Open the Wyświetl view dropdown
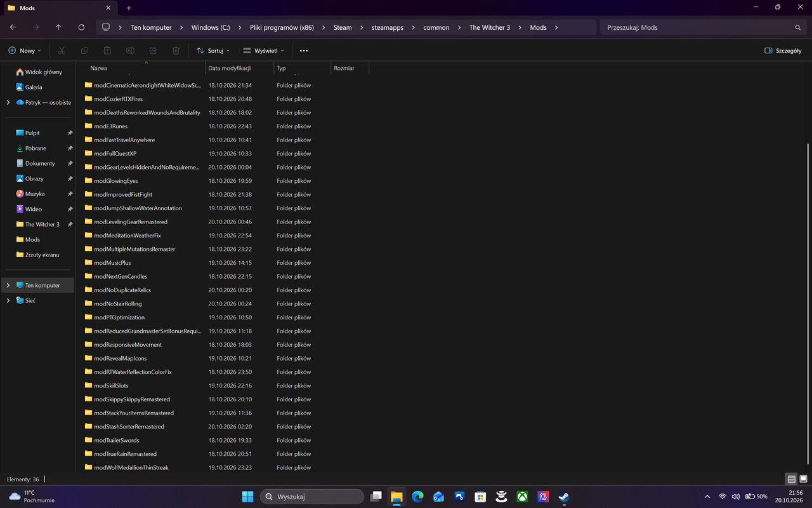This screenshot has width=812, height=508. pyautogui.click(x=263, y=51)
